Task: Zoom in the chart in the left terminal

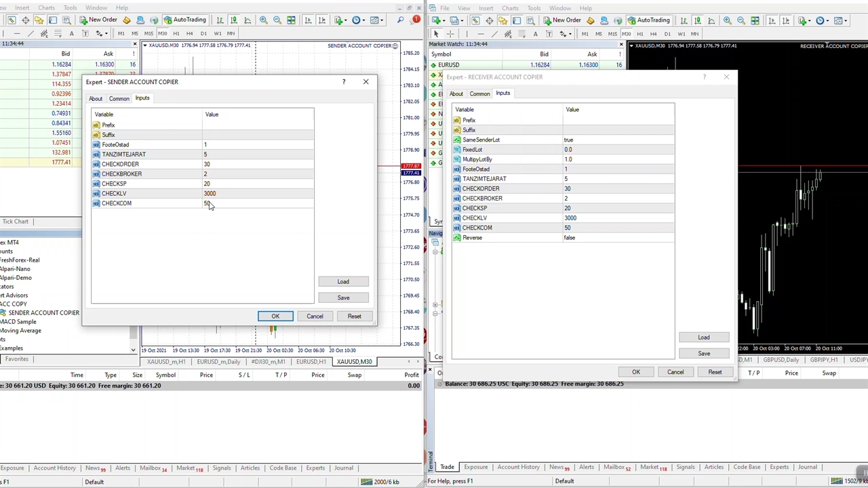Action: click(263, 20)
